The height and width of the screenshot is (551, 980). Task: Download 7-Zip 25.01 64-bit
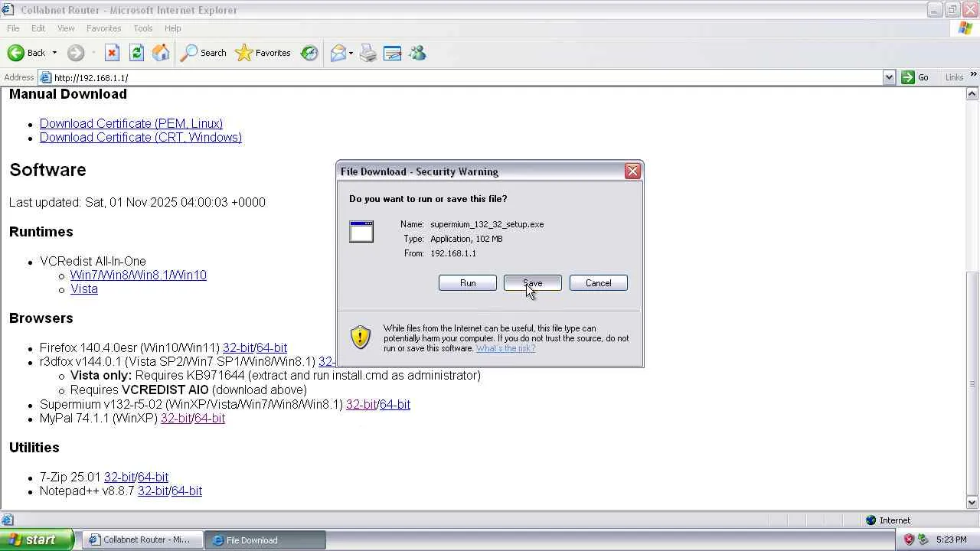point(153,477)
